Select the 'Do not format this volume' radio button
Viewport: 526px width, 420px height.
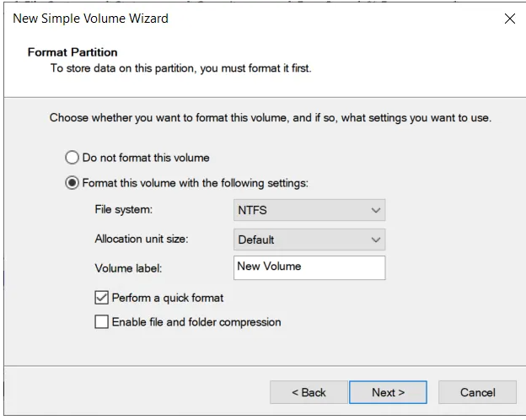tap(72, 158)
